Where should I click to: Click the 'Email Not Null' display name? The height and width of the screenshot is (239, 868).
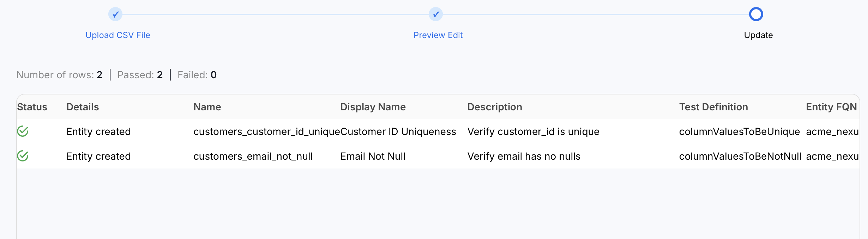click(x=373, y=156)
